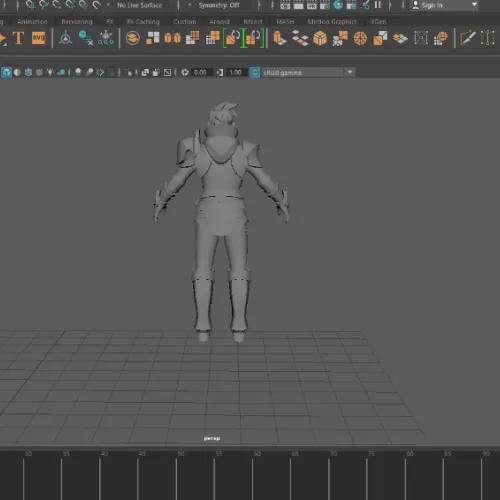Image resolution: width=500 pixels, height=500 pixels.
Task: Select the Multi-Cut knife tool icon
Action: (467, 38)
